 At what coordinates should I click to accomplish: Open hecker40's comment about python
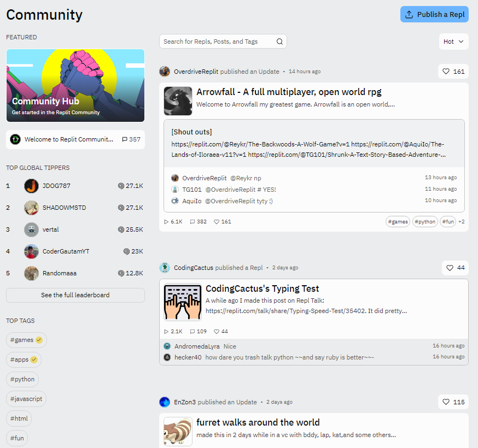tap(314, 357)
